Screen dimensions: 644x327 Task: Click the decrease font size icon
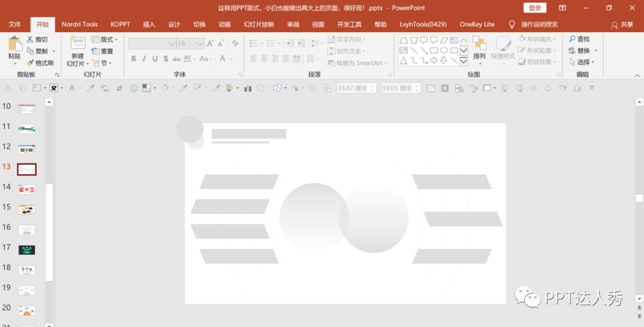coord(221,43)
